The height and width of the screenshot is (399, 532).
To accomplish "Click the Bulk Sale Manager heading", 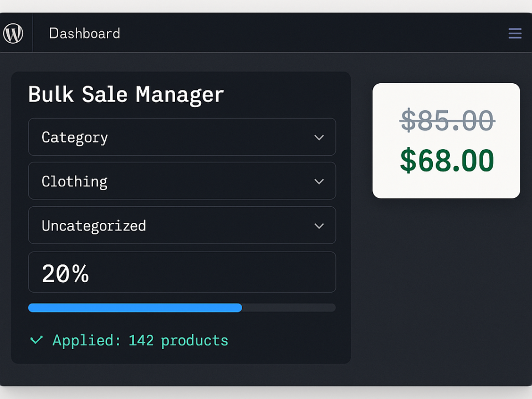I will (126, 94).
